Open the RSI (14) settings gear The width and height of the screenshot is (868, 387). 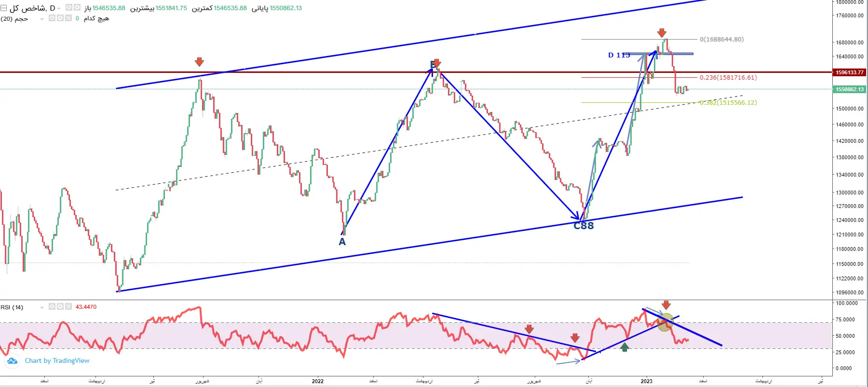60,307
